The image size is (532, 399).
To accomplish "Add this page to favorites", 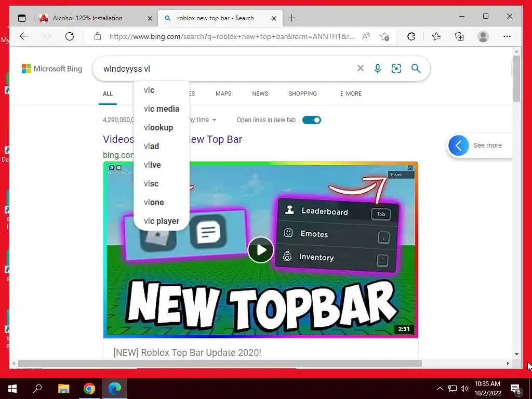I will (x=385, y=36).
